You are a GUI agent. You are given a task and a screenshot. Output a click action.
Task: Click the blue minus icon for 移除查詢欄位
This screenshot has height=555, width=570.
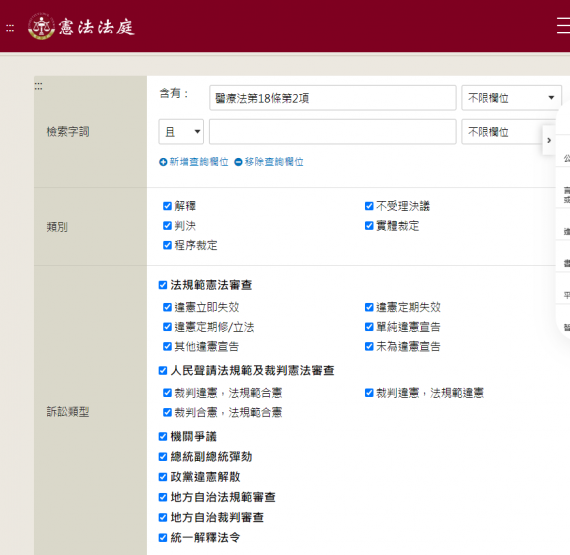(x=238, y=162)
